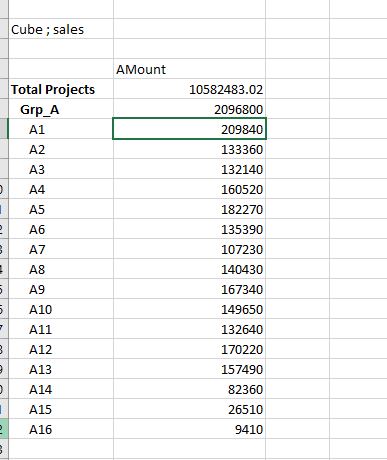Click the A16 value 9410

pyautogui.click(x=189, y=429)
